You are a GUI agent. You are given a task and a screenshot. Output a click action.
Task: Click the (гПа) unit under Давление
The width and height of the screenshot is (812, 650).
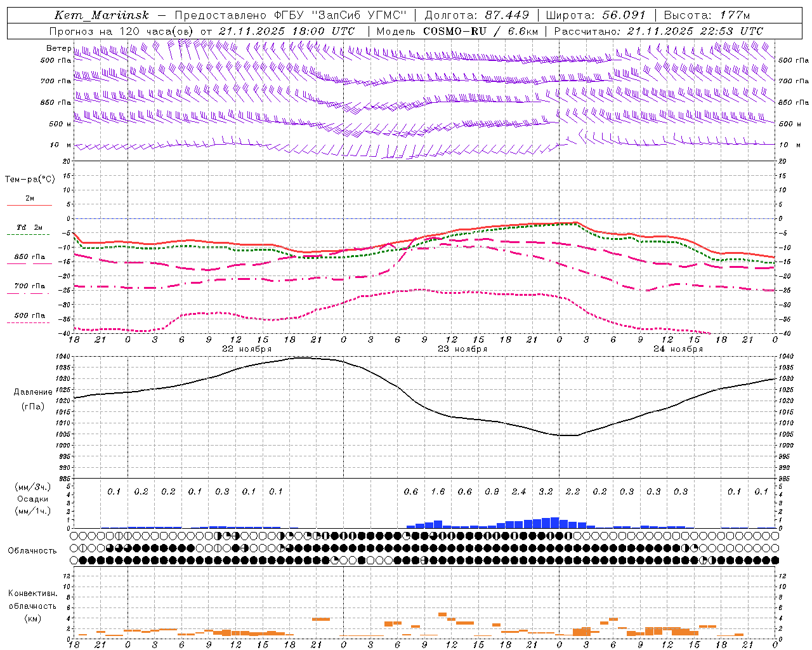(33, 406)
